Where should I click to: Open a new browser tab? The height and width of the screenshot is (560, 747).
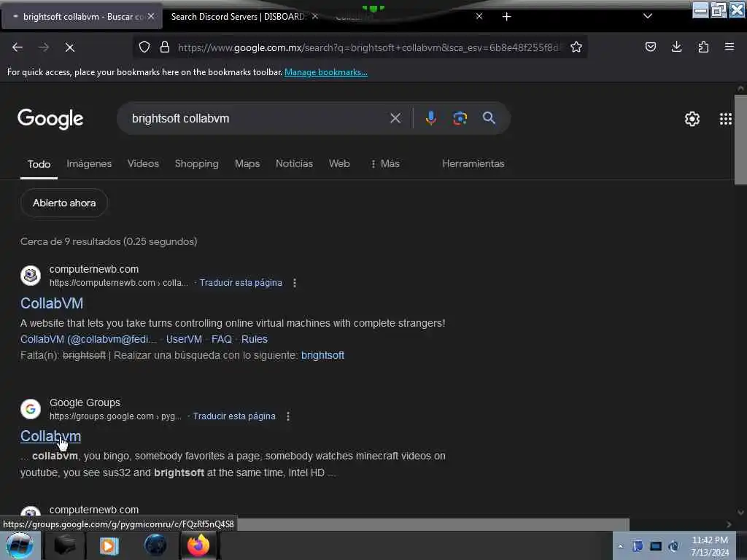[x=506, y=17]
